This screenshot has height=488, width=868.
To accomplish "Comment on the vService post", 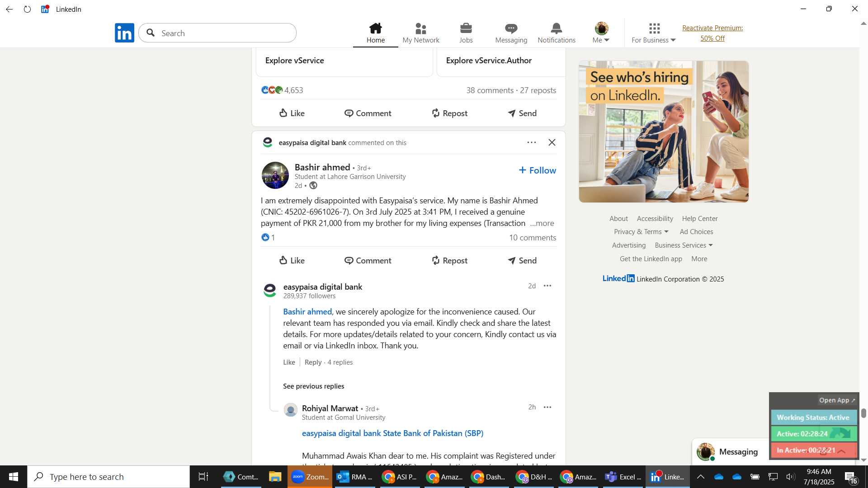I will tap(368, 113).
